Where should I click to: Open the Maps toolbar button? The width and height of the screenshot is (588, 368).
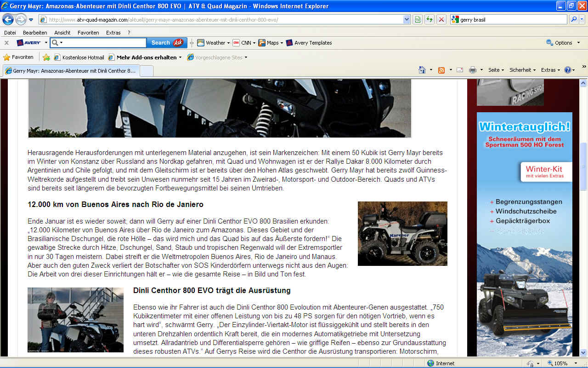271,43
